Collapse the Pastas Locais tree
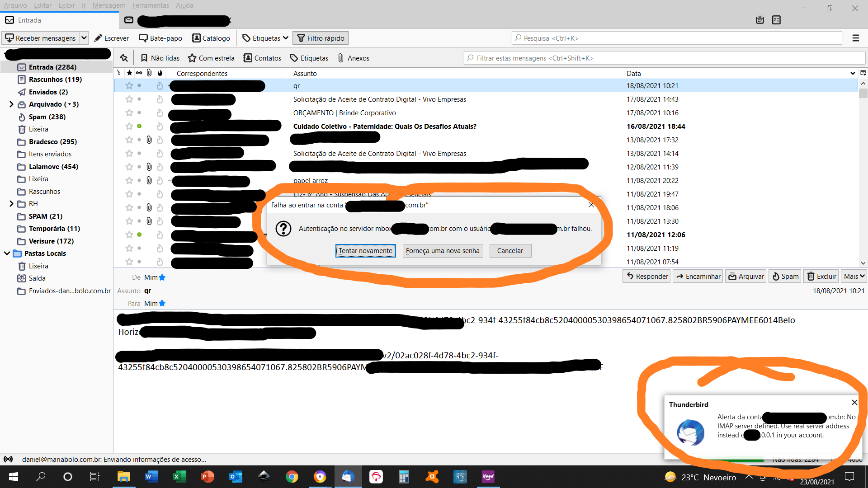This screenshot has height=488, width=868. pyautogui.click(x=7, y=253)
